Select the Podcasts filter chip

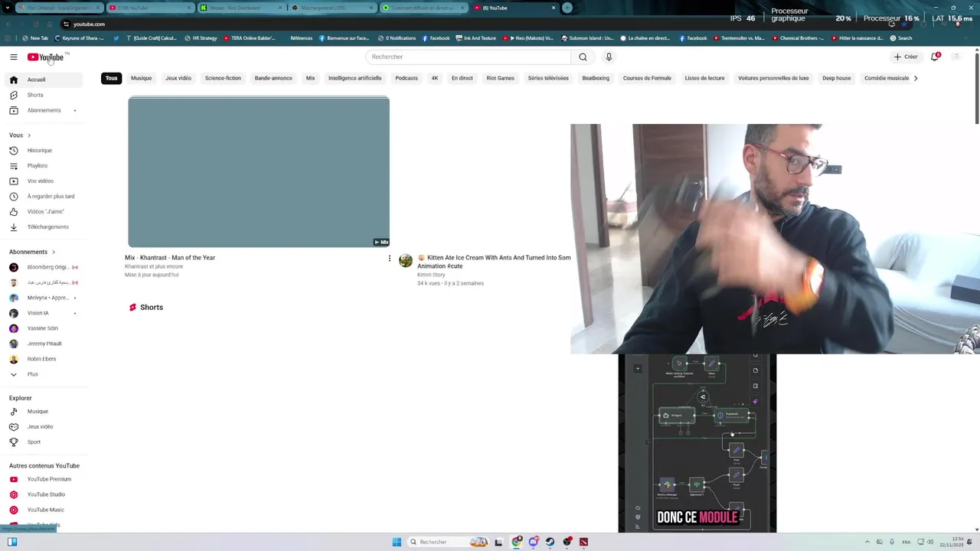click(407, 78)
